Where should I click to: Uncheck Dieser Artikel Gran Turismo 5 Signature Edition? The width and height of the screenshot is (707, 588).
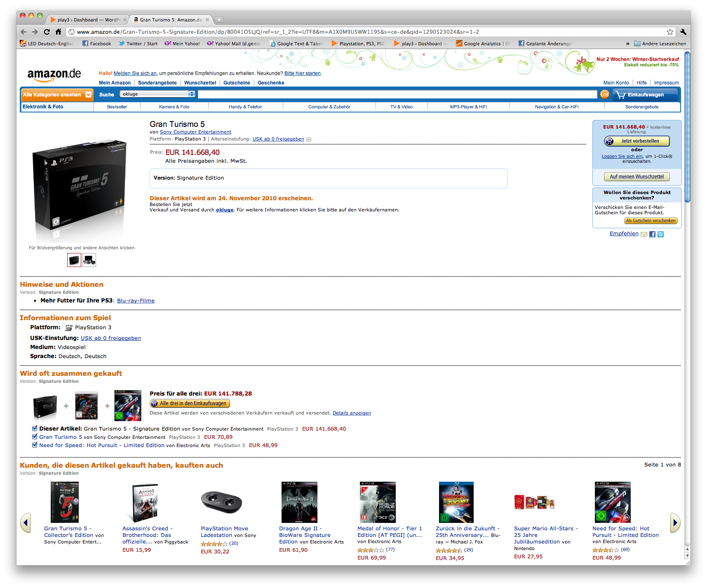tap(35, 429)
